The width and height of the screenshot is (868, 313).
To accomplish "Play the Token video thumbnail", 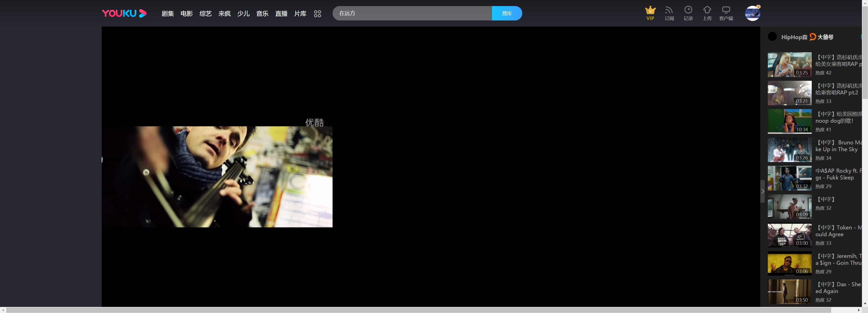I will coord(789,235).
